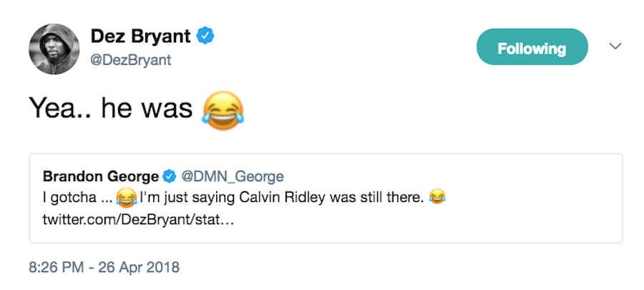This screenshot has height=290, width=644.
Task: Click laughing emoji after "I gotcha ..."
Action: pyautogui.click(x=126, y=196)
